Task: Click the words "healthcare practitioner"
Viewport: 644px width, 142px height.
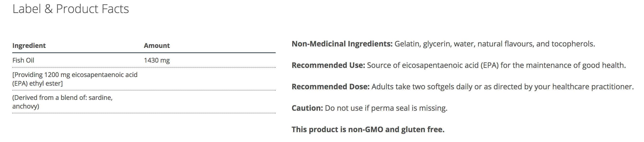Action: coord(593,87)
